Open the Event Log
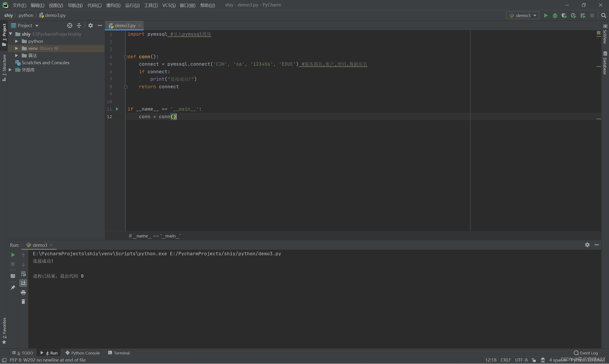 tap(586, 353)
